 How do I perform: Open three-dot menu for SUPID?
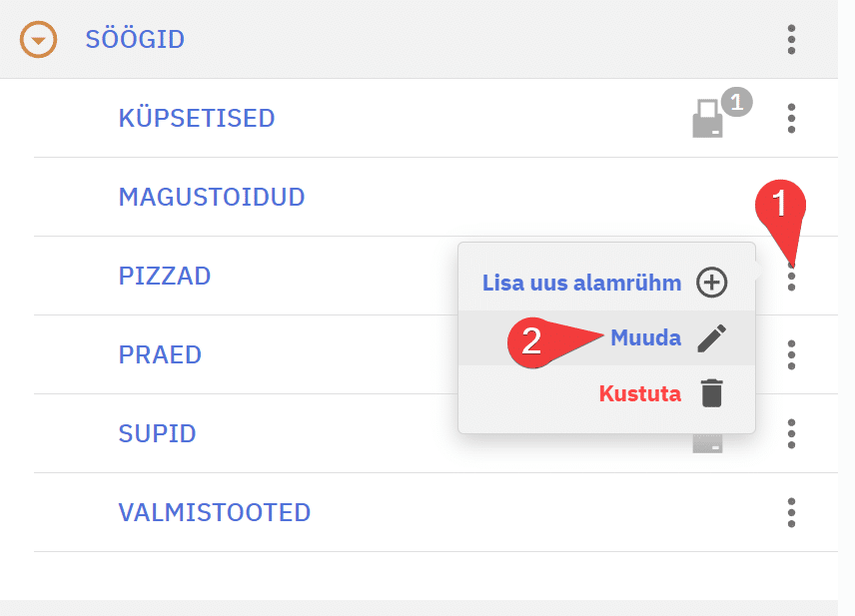coord(791,433)
